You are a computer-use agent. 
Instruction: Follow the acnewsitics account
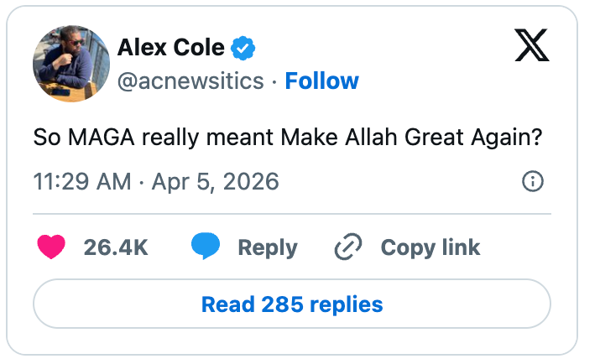coord(321,81)
